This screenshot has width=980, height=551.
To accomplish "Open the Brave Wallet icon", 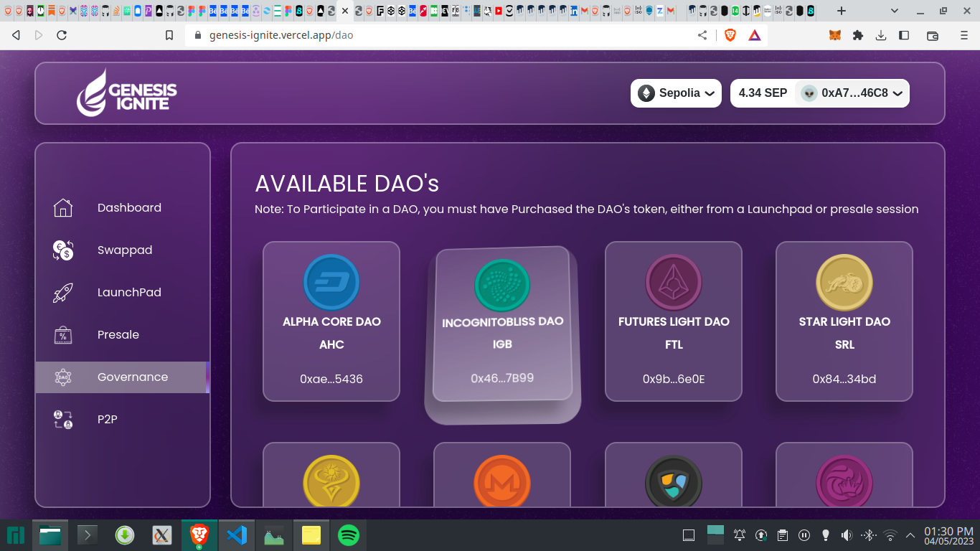I will tap(933, 35).
